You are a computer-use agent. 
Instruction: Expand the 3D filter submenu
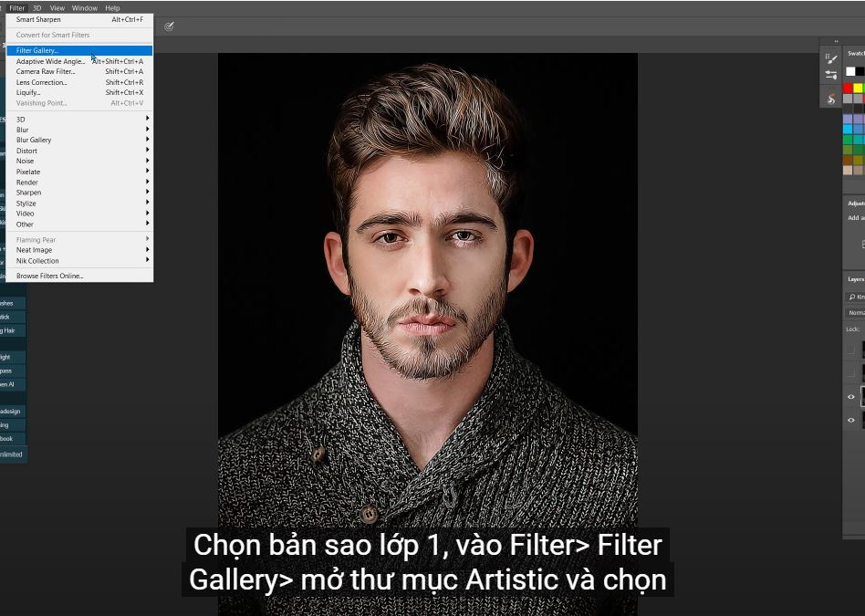point(79,120)
